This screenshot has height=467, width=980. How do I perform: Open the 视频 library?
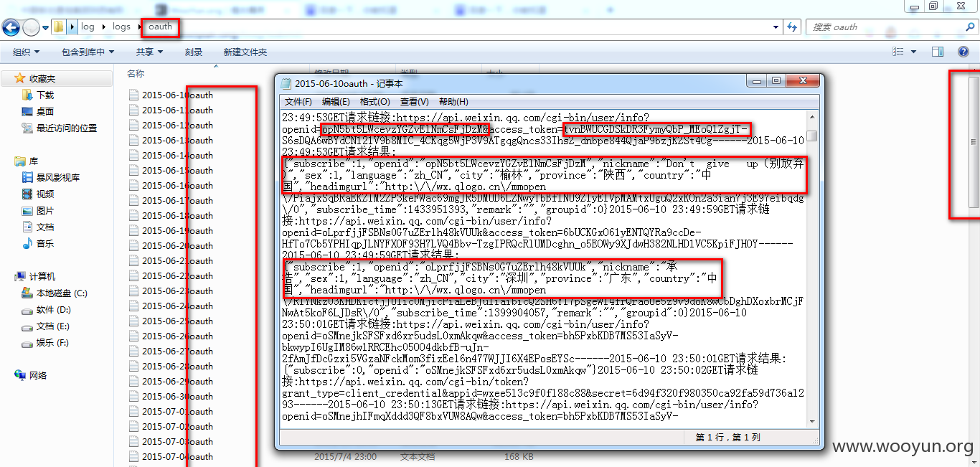tap(45, 194)
